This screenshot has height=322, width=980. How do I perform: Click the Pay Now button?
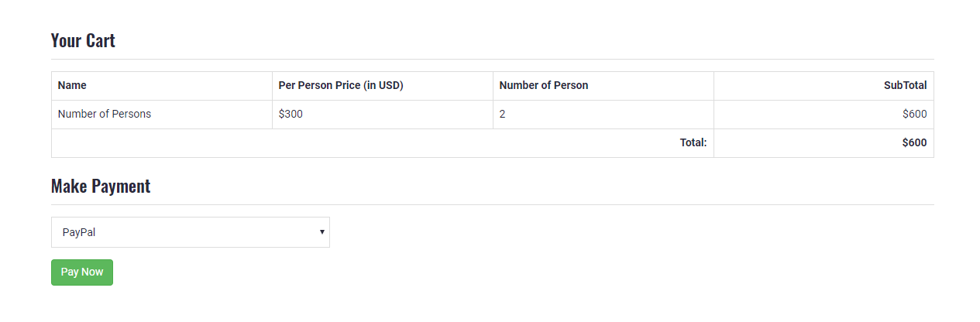pos(82,272)
